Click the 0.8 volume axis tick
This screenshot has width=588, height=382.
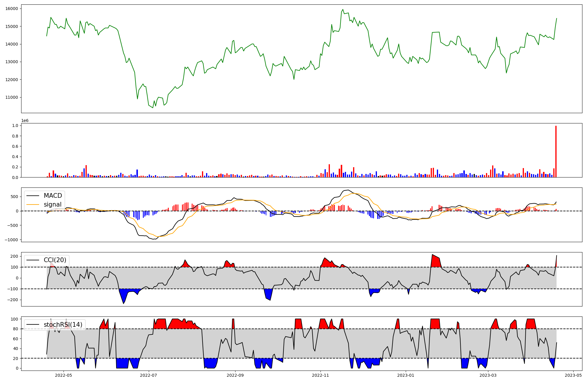click(15, 136)
